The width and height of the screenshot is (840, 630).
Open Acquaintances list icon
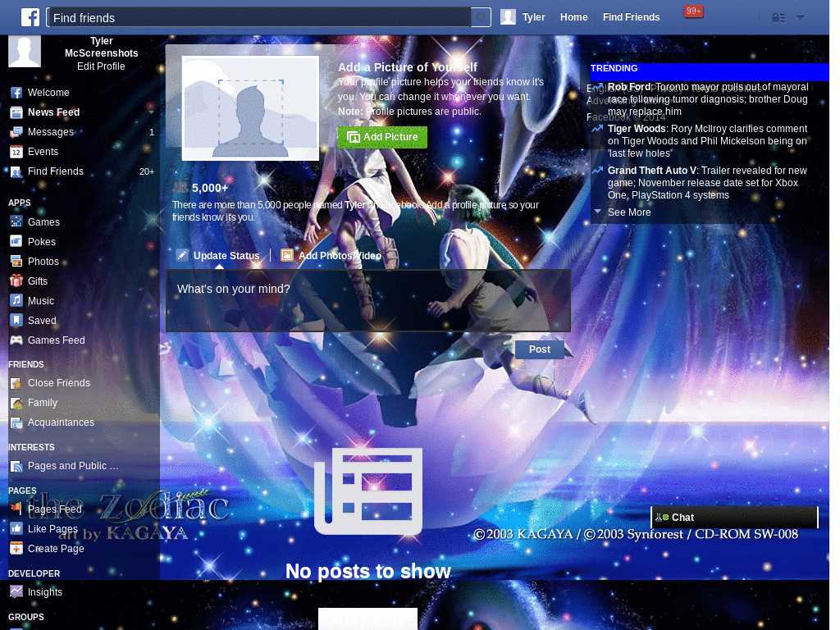point(16,422)
